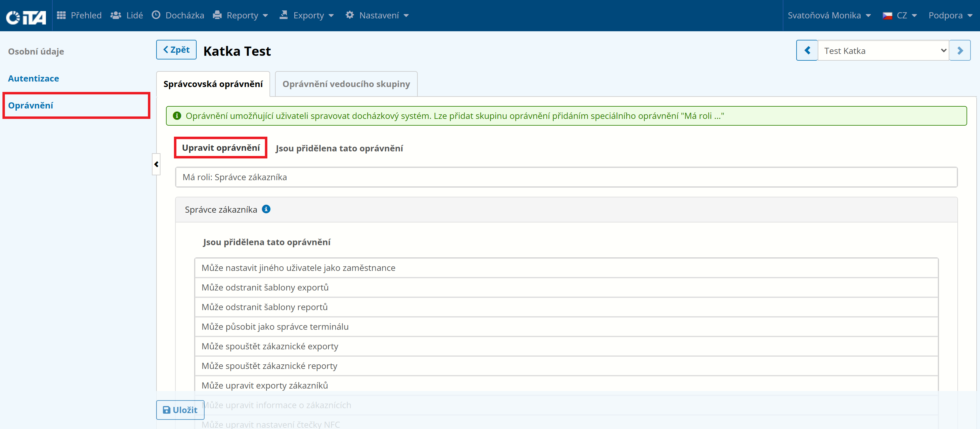This screenshot has height=429, width=980.
Task: Switch to Správcovská oprávnění tab
Action: coord(213,84)
